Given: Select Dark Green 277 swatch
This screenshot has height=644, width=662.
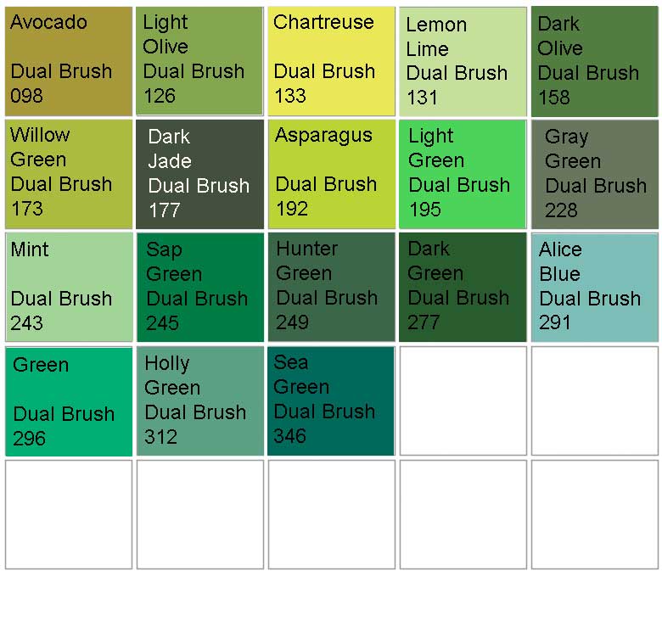Looking at the screenshot, I should [463, 287].
